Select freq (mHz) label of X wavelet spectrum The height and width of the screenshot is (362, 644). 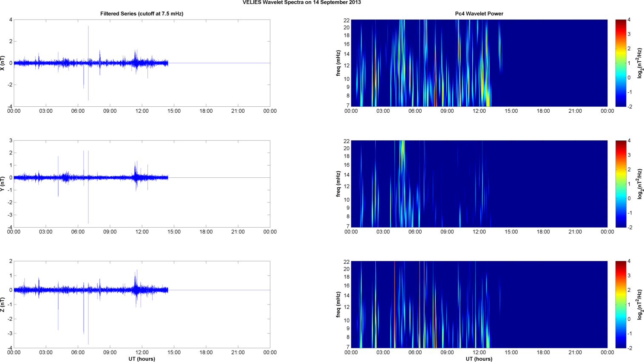pyautogui.click(x=338, y=63)
